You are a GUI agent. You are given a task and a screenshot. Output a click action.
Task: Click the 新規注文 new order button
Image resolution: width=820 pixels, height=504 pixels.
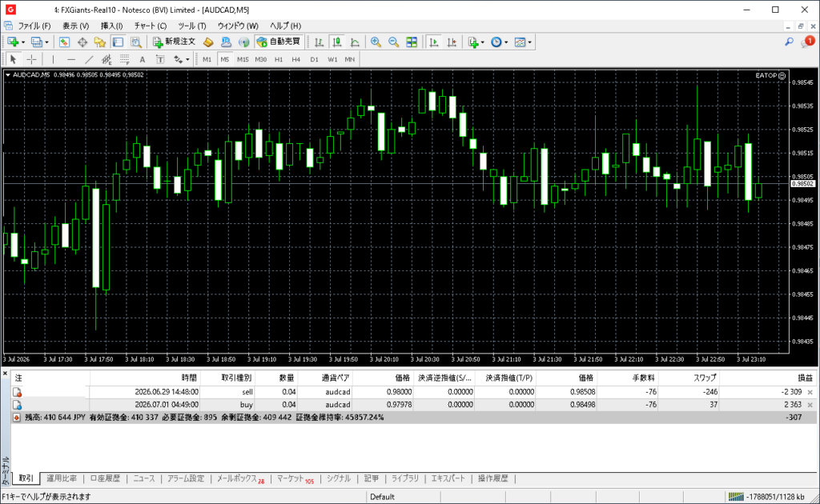174,42
